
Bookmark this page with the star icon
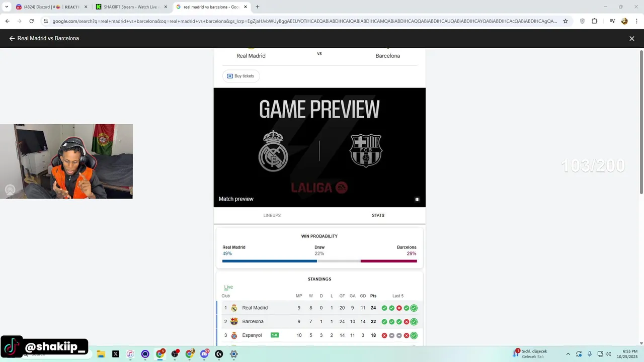pos(566,21)
